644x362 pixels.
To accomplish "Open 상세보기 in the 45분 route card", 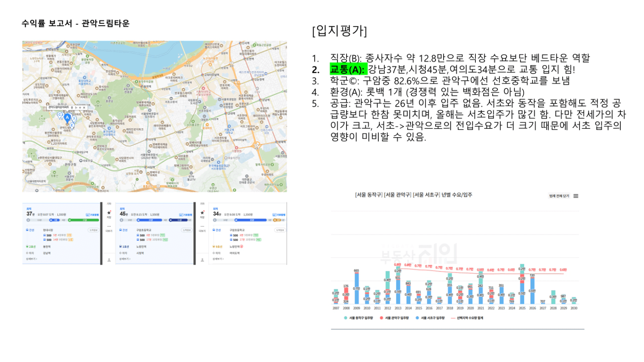I will pos(125,259).
